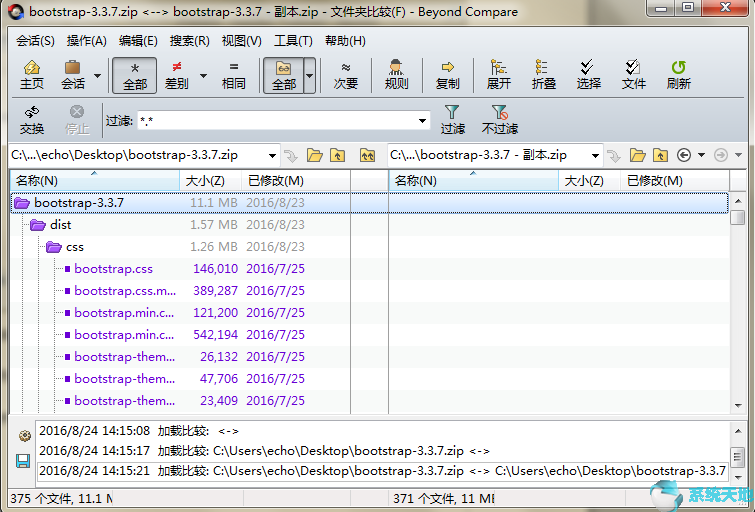The height and width of the screenshot is (512, 755).
Task: Collapse the css folder
Action: point(53,247)
